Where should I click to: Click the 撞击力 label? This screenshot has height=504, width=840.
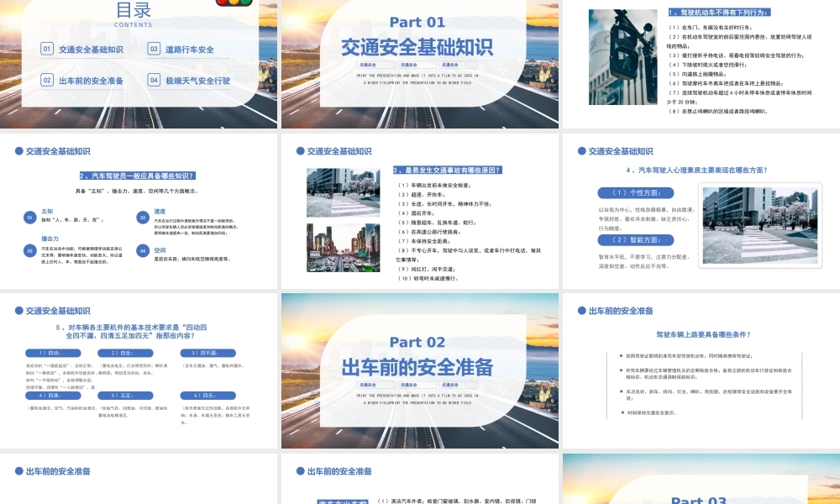pos(50,239)
